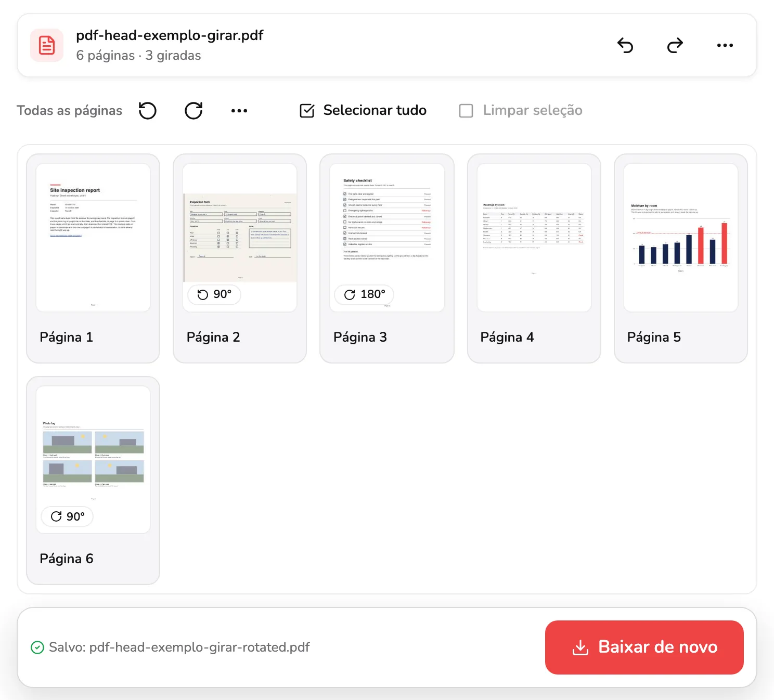Click the 'Todas as páginas' label
This screenshot has height=700, width=774.
(70, 110)
